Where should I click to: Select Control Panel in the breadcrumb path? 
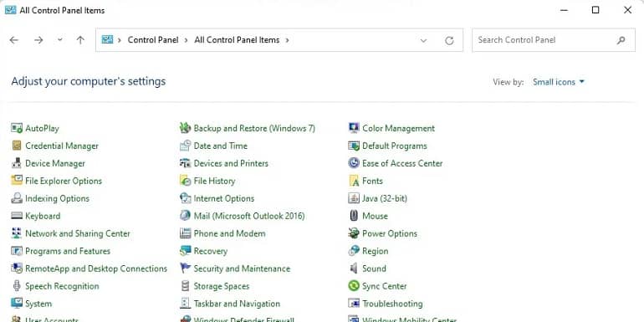153,40
